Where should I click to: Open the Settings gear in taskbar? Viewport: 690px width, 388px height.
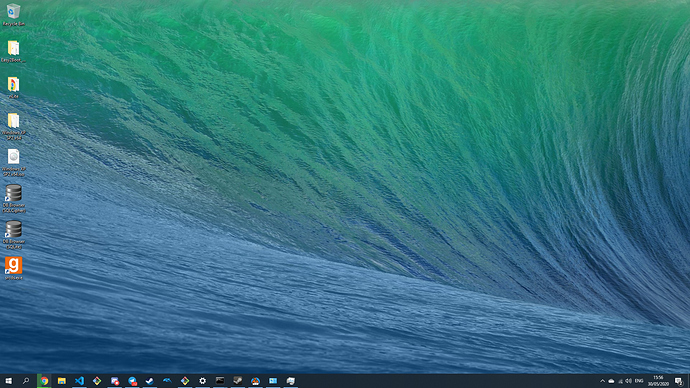click(x=202, y=381)
